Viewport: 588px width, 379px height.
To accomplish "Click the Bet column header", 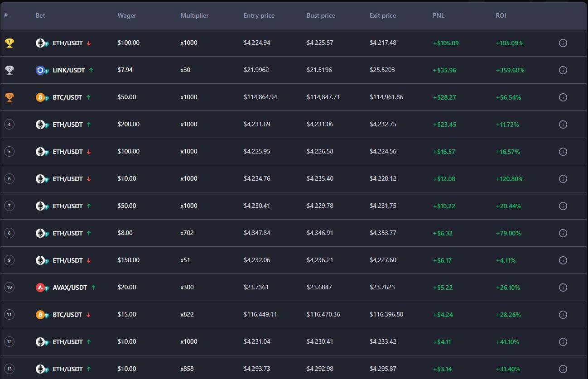I will pos(40,15).
